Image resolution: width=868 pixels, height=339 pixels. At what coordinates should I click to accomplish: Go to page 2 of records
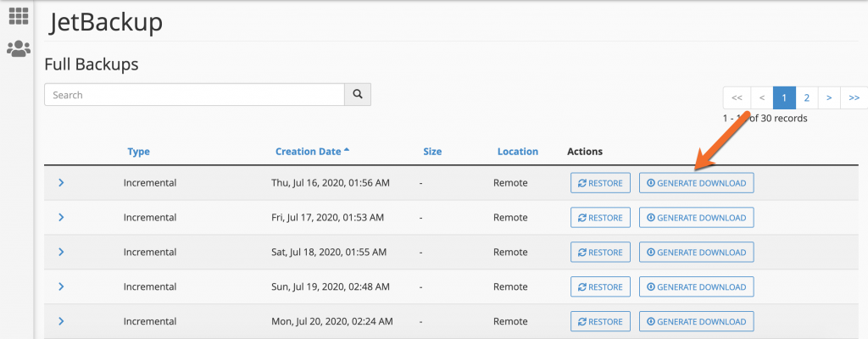(806, 97)
